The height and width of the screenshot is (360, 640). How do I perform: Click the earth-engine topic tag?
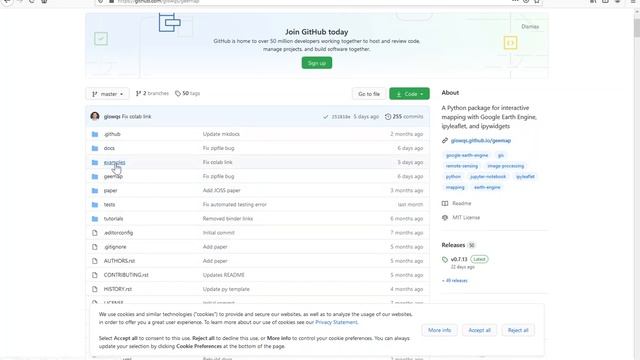coord(487,187)
